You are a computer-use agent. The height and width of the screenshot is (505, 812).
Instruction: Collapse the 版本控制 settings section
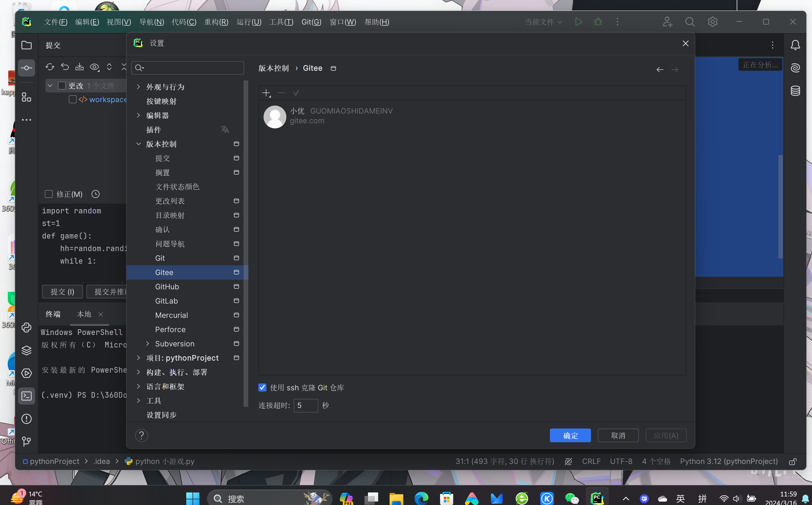coord(139,144)
